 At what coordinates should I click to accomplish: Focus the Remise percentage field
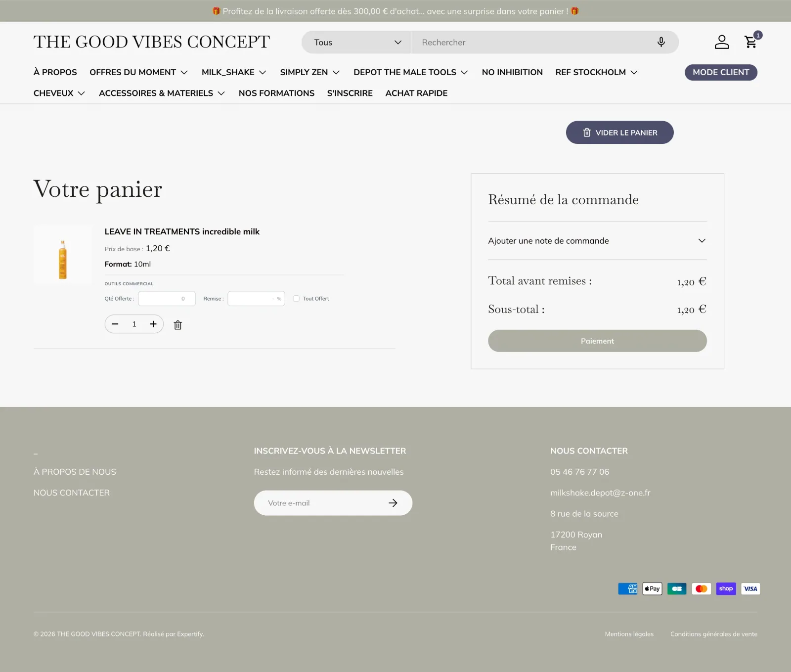pos(256,299)
